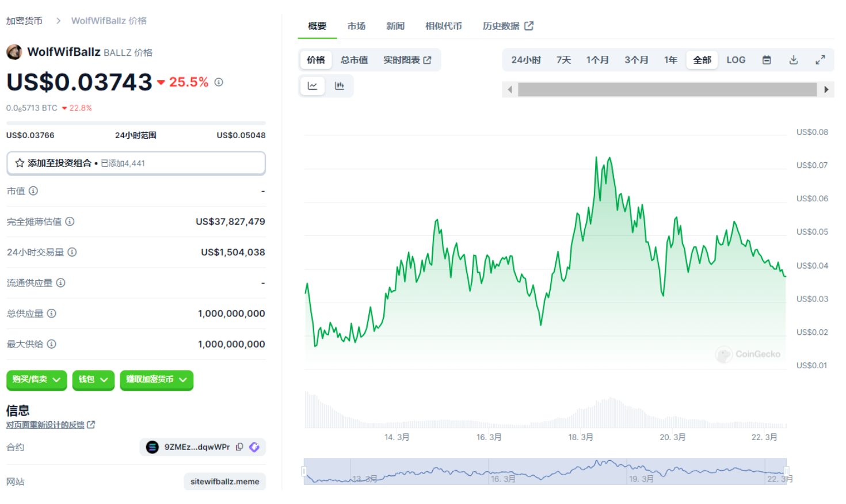Select the 3个月 time range
Image resolution: width=846 pixels, height=504 pixels.
coord(637,60)
